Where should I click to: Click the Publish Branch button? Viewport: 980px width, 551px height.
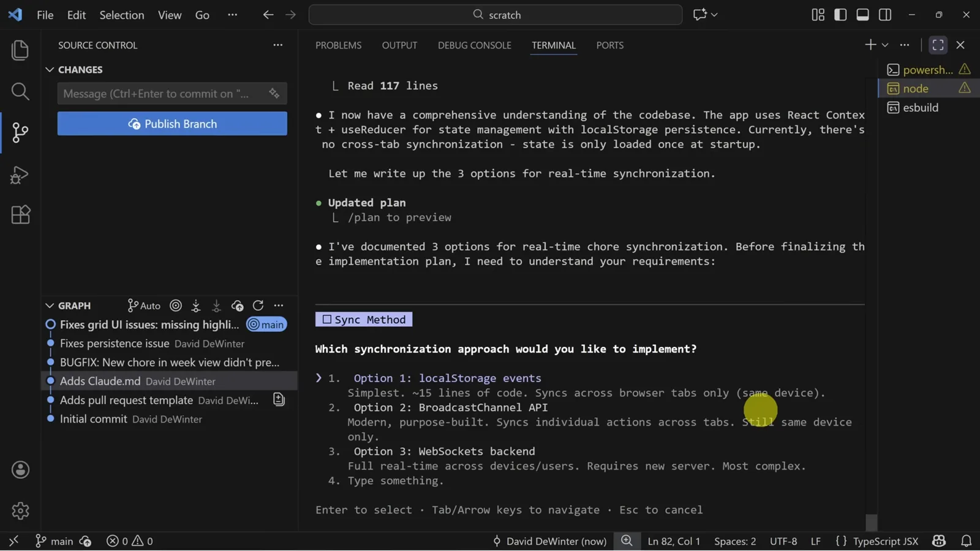coord(172,124)
